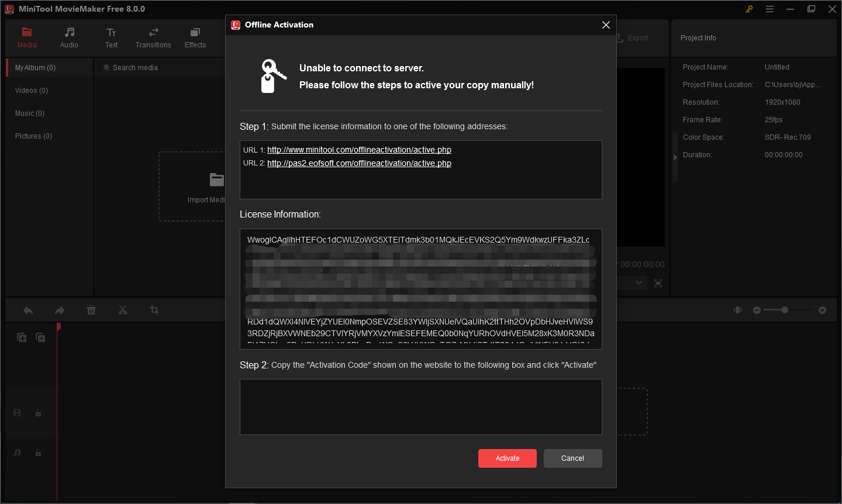Open the Text tab
Viewport: 842px width, 504px height.
click(x=111, y=38)
